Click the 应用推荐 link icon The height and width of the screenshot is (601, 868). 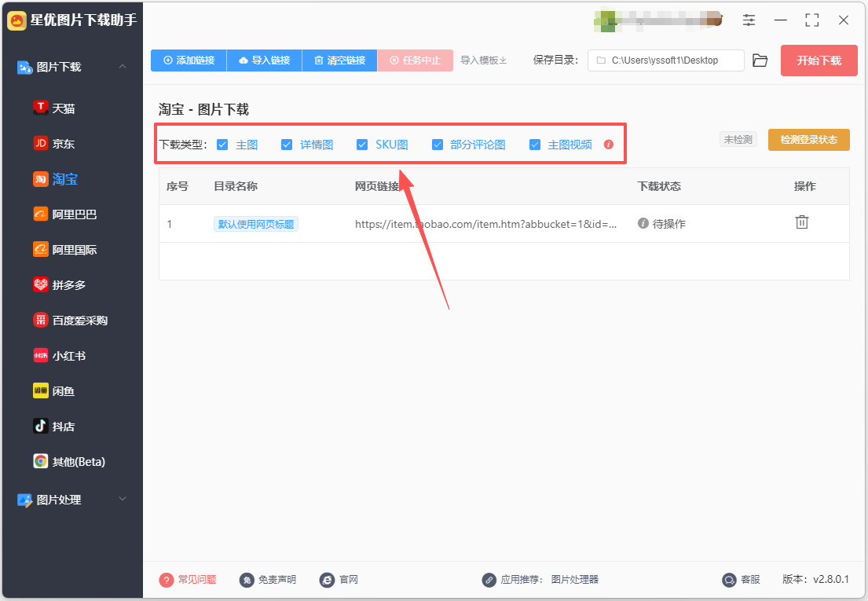(x=489, y=580)
